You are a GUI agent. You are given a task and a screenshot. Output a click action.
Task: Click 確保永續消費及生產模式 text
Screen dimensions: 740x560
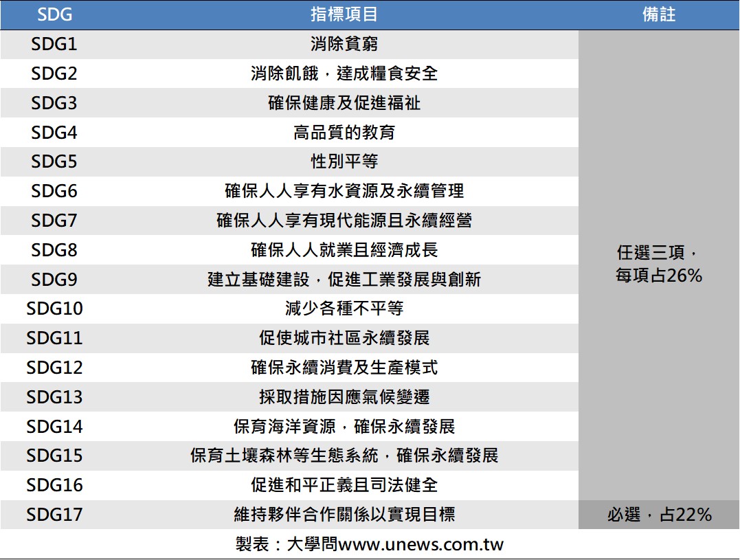point(344,368)
